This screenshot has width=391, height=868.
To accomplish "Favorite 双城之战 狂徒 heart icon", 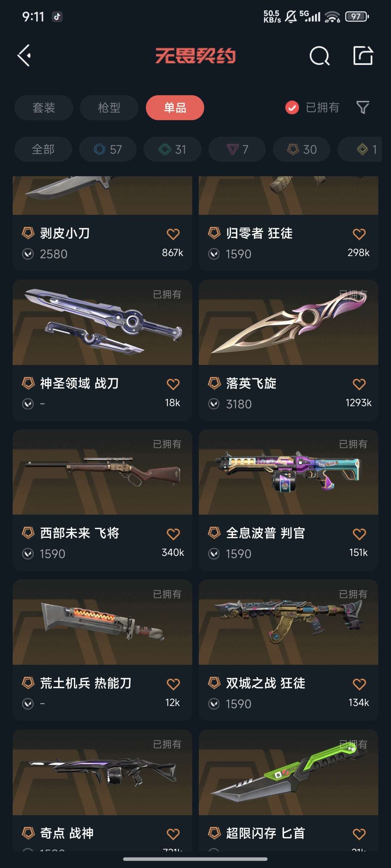I will point(359,684).
